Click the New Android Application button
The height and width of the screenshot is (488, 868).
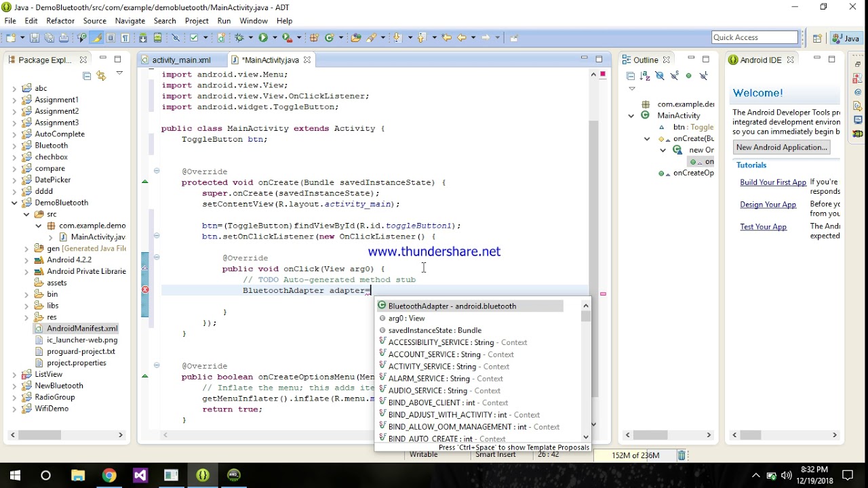[782, 147]
